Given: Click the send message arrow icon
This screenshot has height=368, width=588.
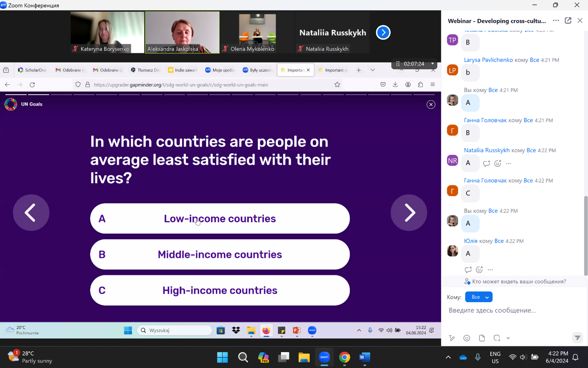Looking at the screenshot, I should [x=577, y=338].
